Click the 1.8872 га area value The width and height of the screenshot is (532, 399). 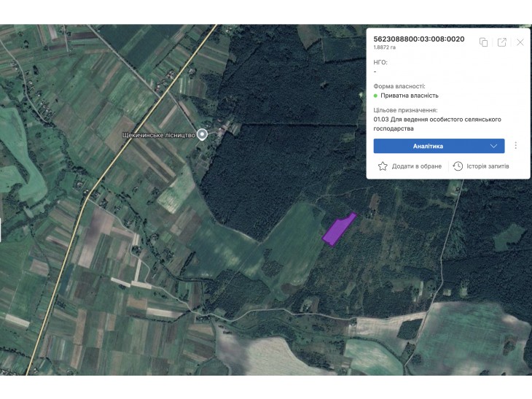384,47
